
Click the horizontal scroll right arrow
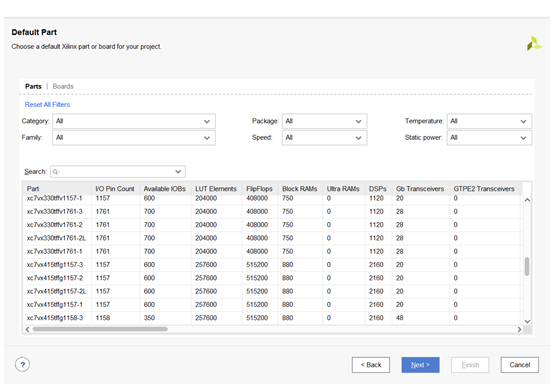(519, 329)
